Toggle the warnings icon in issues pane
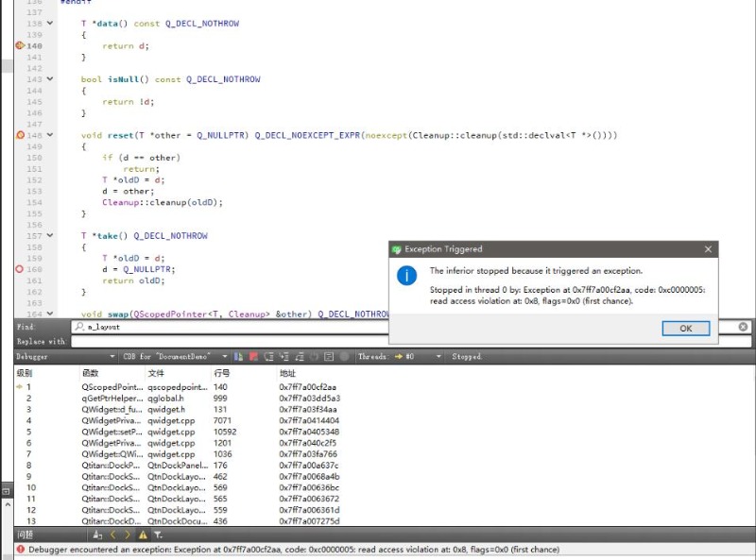Viewport: 756px width, 560px height. [x=144, y=535]
